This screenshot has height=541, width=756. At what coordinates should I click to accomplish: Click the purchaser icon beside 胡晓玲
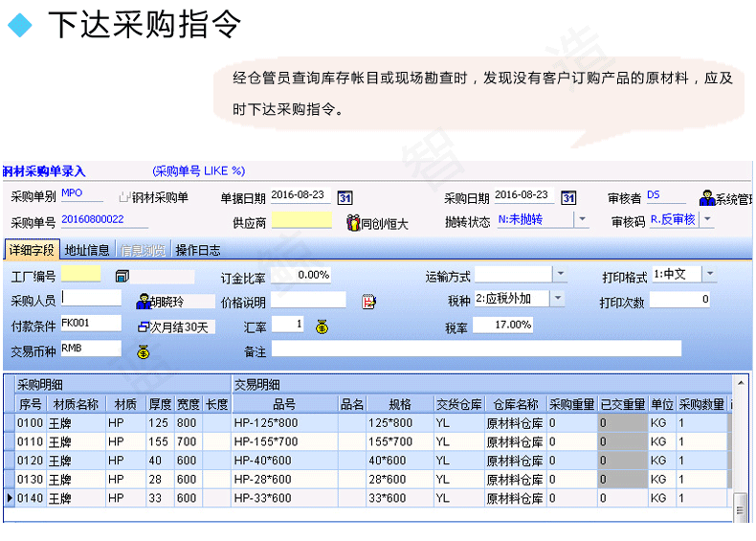pyautogui.click(x=144, y=302)
